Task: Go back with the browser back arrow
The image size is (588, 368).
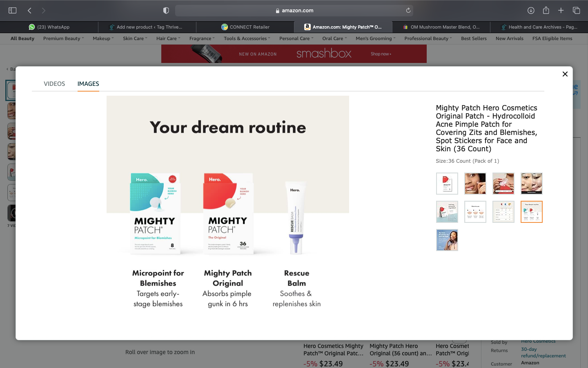Action: click(29, 10)
